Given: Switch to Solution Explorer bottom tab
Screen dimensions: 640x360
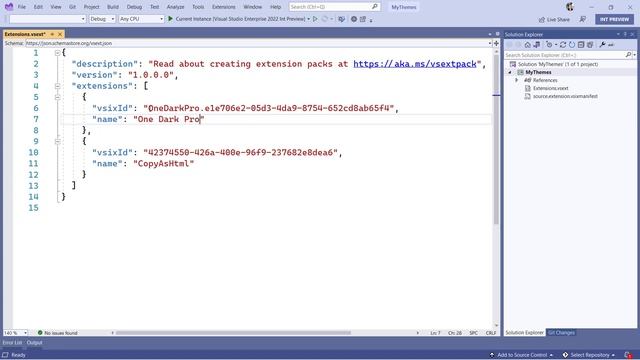Looking at the screenshot, I should pos(524,333).
